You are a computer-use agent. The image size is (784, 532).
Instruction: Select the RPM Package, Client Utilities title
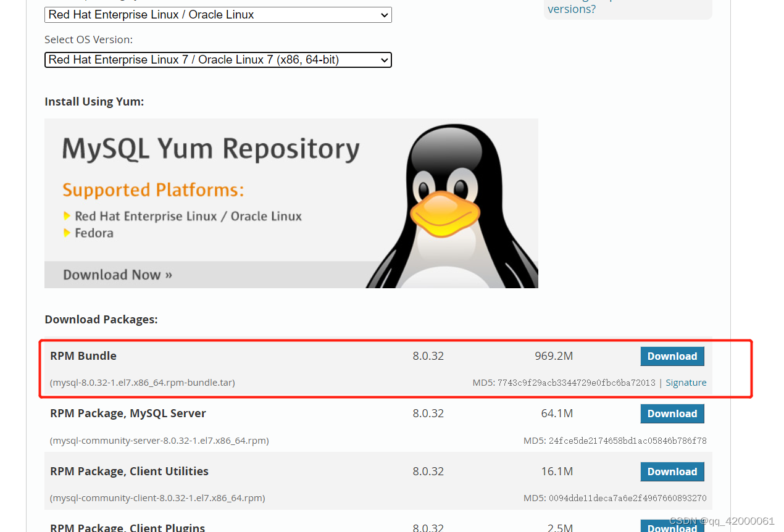(x=129, y=472)
